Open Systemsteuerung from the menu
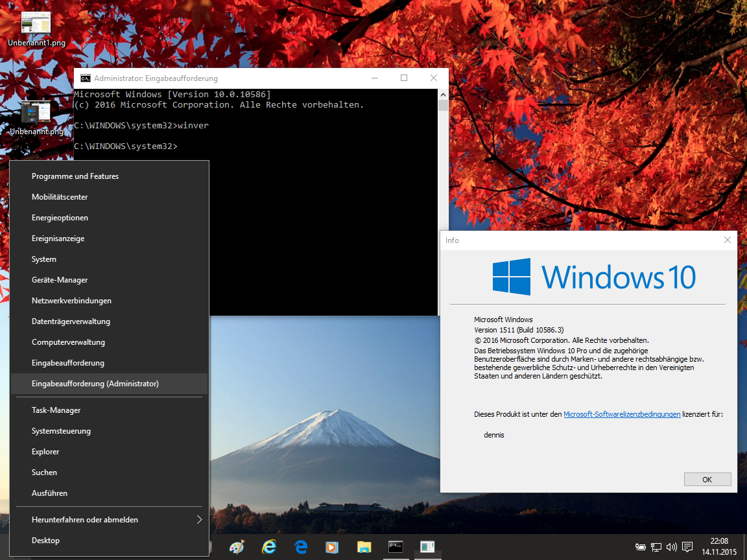 coord(109,431)
